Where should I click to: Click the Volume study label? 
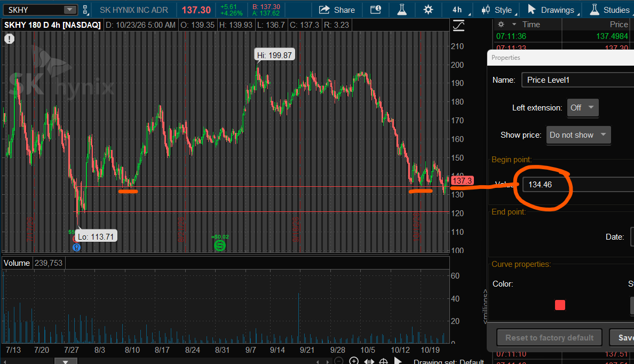point(17,263)
